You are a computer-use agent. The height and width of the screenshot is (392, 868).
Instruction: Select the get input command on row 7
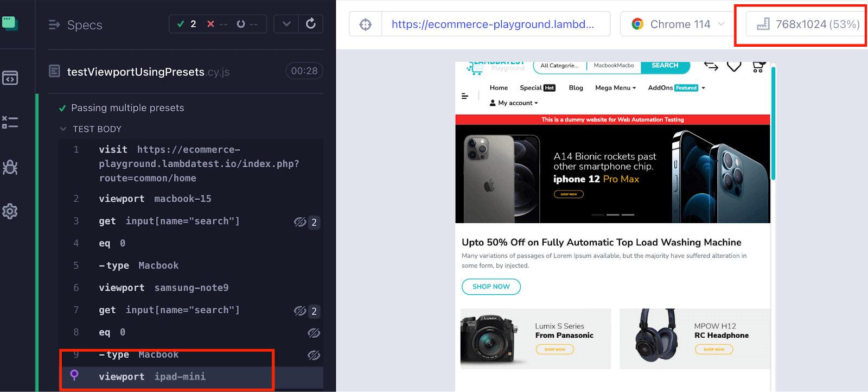pyautogui.click(x=191, y=310)
